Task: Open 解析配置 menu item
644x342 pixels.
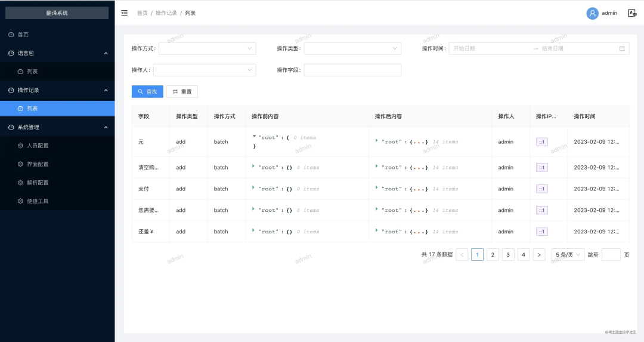Action: (x=57, y=183)
